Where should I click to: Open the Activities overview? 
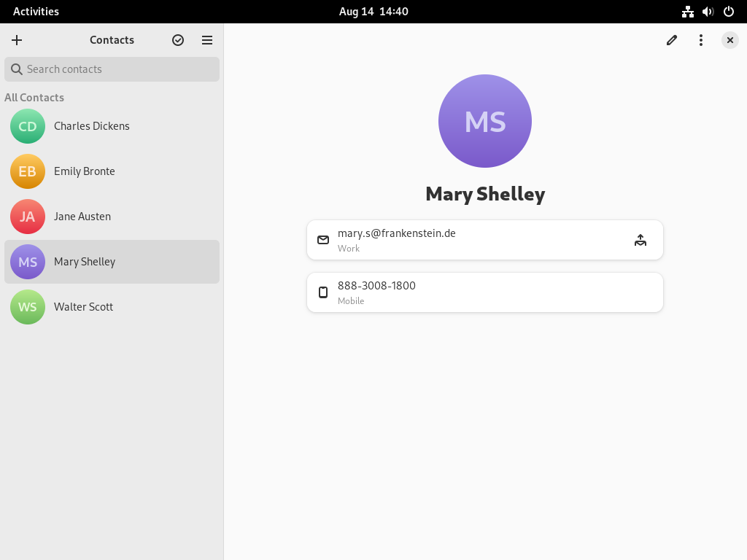coord(36,12)
